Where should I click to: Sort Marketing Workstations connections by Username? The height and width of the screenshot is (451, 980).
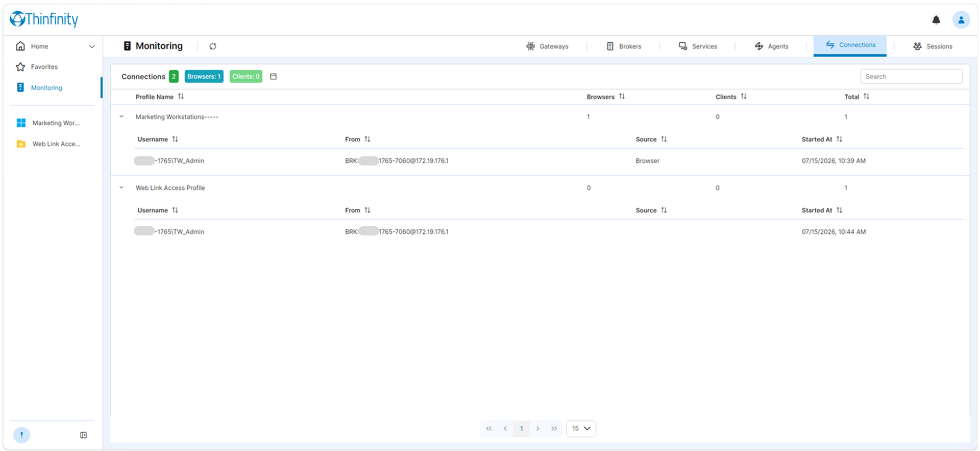175,139
